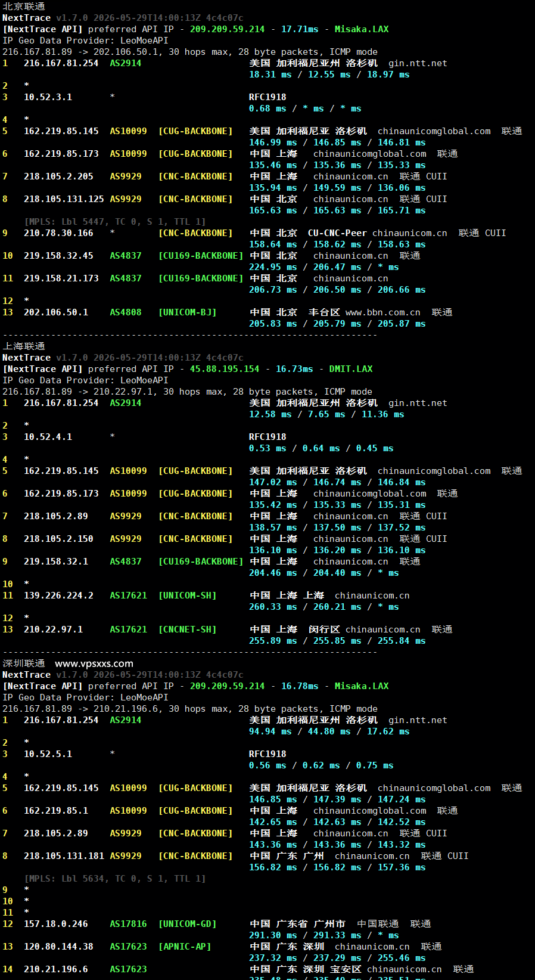Select the hop IP 219.158.21.173
This screenshot has height=980, width=535.
61,278
